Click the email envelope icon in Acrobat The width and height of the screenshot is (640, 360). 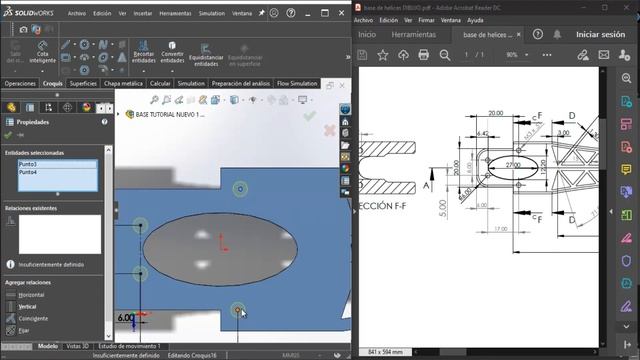click(604, 55)
